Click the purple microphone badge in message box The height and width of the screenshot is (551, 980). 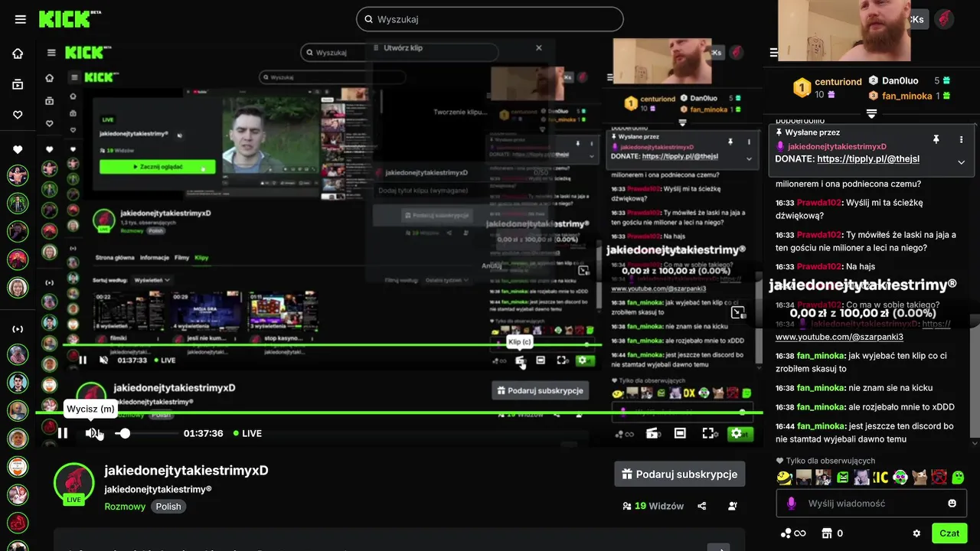click(792, 504)
